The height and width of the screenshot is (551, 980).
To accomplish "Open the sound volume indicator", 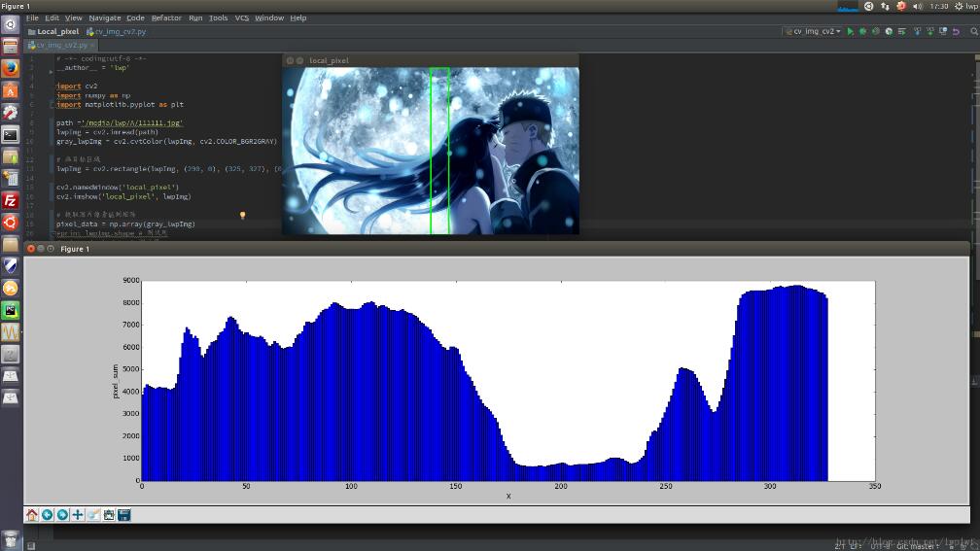I will point(918,6).
